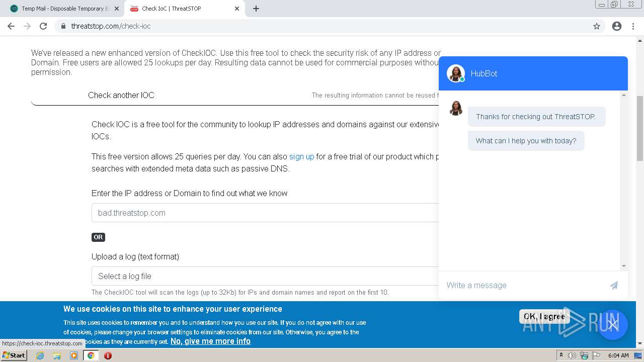
Task: Click the Select a log file field
Action: (x=265, y=276)
